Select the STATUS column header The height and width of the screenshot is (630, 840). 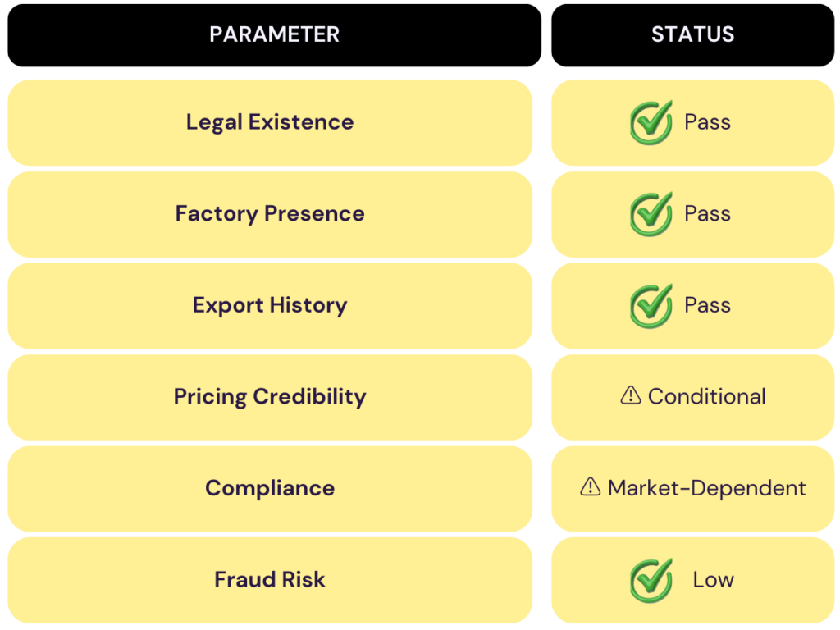692,34
